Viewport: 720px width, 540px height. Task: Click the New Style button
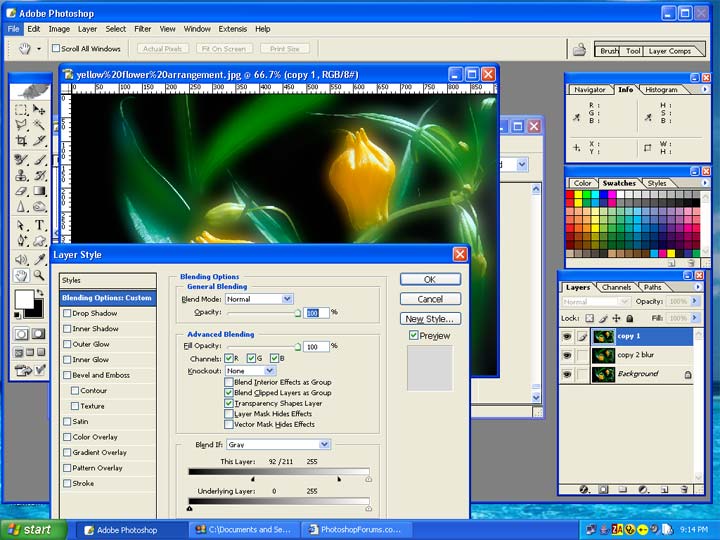pos(430,319)
